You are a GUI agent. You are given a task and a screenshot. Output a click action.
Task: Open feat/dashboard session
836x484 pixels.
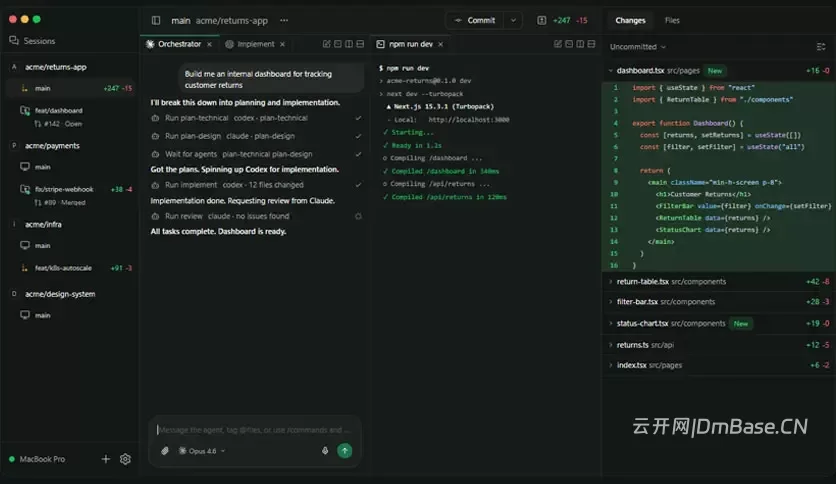click(x=59, y=110)
